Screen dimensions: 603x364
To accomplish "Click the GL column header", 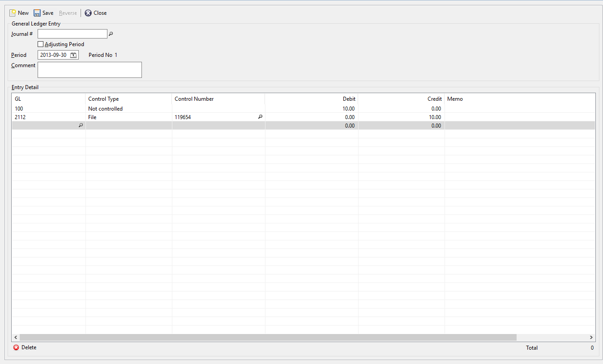I will pyautogui.click(x=49, y=99).
